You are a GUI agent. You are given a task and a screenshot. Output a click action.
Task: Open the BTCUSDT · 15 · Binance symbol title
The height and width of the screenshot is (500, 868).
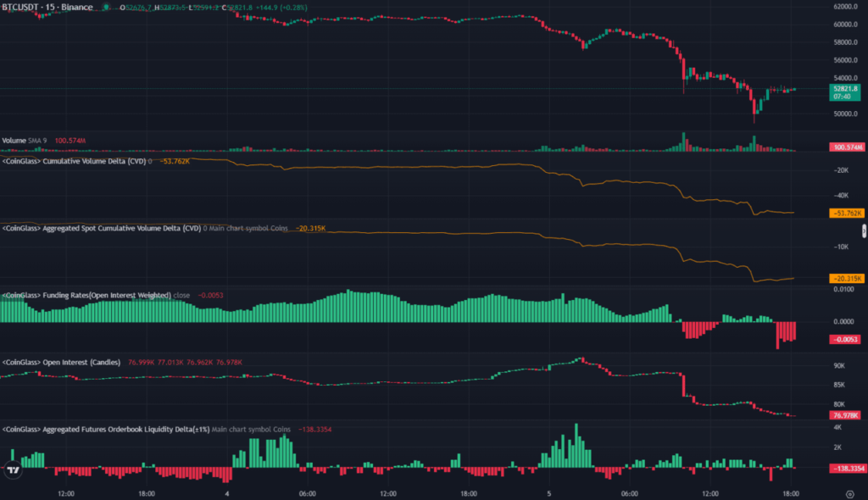point(47,7)
